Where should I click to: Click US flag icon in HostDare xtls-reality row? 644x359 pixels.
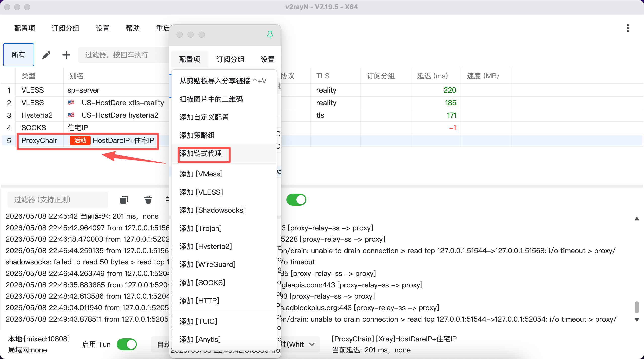pos(71,102)
